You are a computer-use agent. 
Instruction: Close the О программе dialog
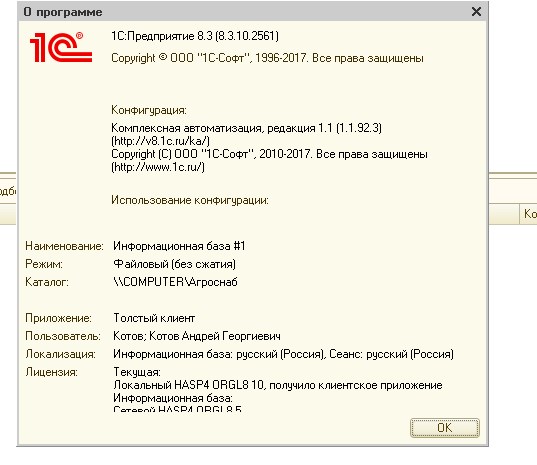click(x=476, y=12)
